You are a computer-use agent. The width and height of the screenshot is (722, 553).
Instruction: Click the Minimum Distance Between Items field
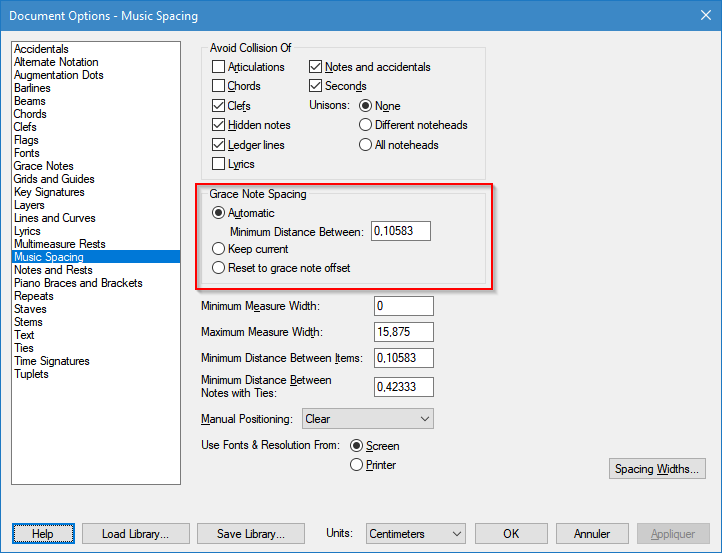coord(404,357)
